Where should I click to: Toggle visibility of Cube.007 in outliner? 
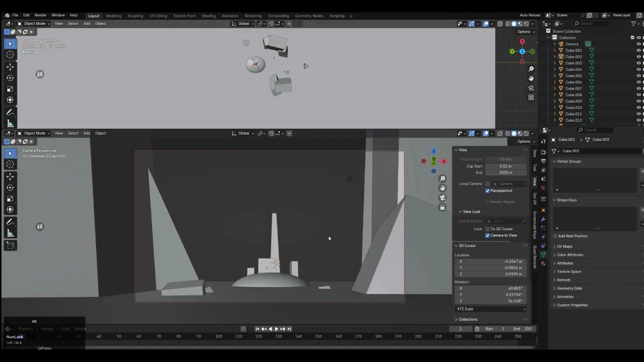click(639, 88)
